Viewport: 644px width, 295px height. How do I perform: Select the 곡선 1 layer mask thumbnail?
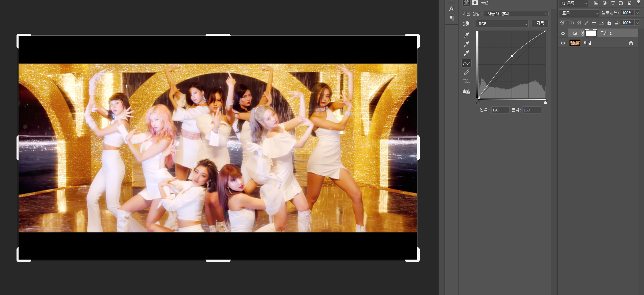(591, 33)
